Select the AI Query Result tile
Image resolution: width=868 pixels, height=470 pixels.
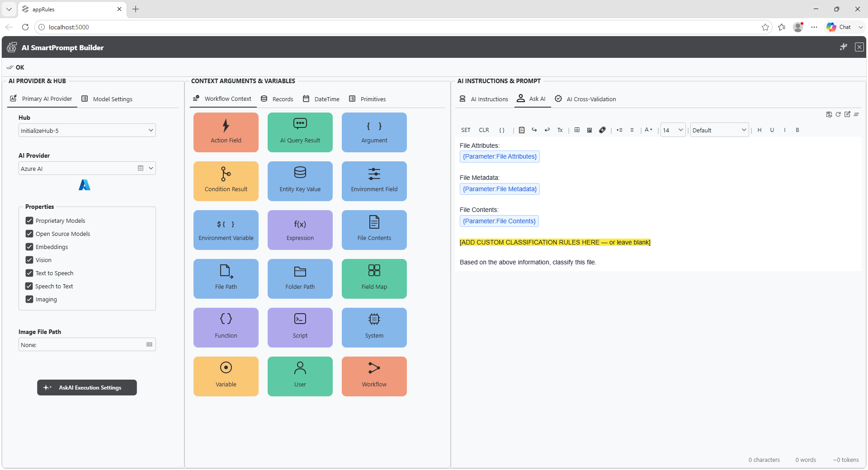(300, 132)
